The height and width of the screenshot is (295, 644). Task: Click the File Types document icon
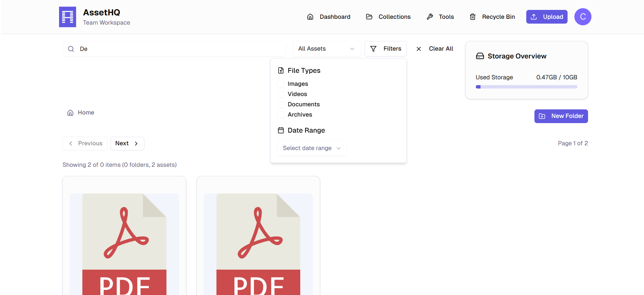tap(281, 70)
